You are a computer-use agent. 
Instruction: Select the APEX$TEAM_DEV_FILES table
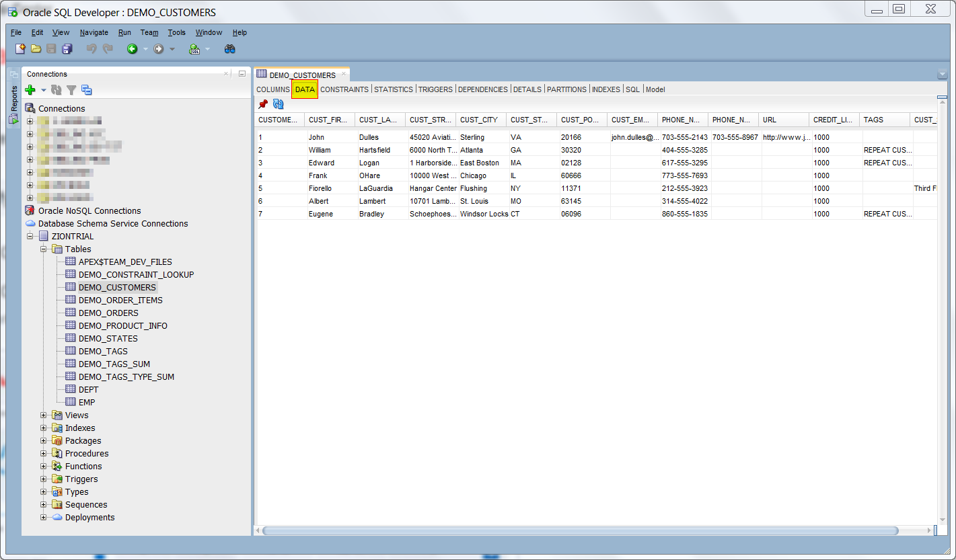click(x=125, y=262)
